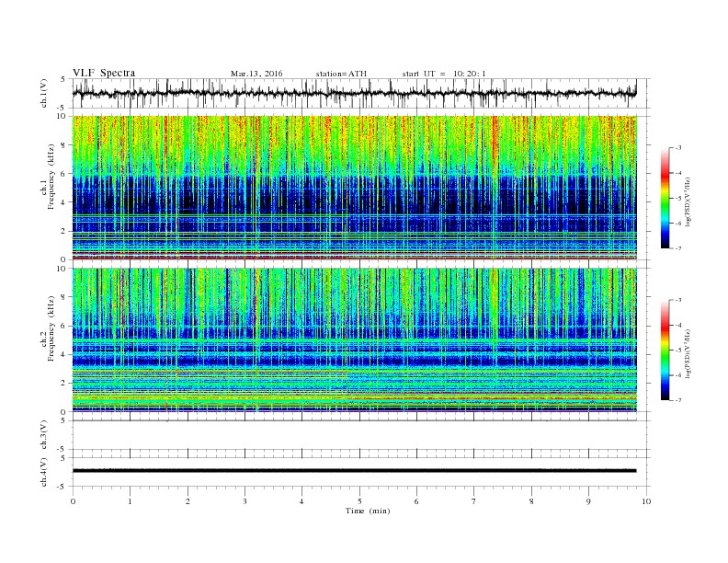Click the ch.2 spectrogram color bar
728x563 pixels.
(x=665, y=350)
